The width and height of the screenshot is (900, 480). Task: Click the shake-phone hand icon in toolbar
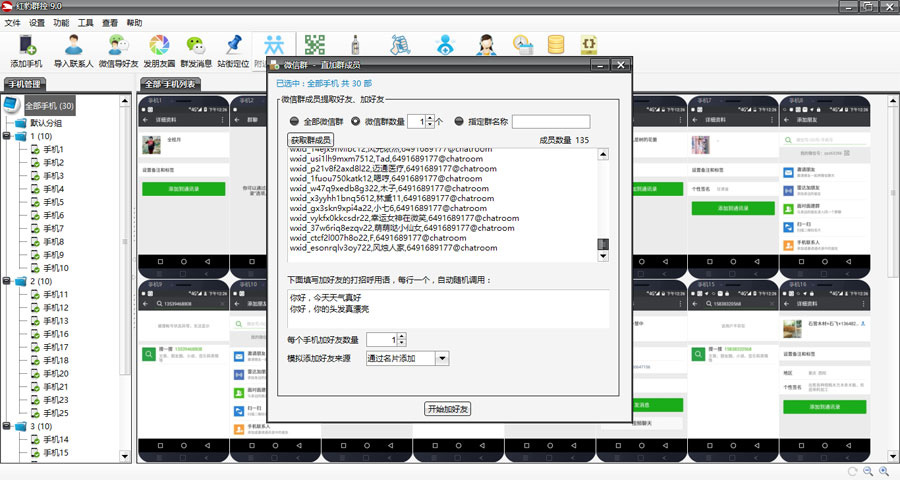[401, 45]
